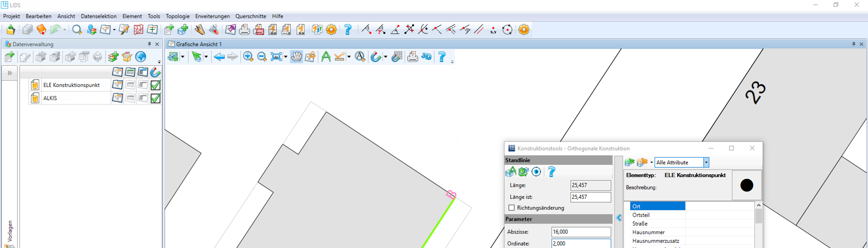Image resolution: width=868 pixels, height=248 pixels.
Task: Click the Vorlagen side tab
Action: [x=10, y=232]
